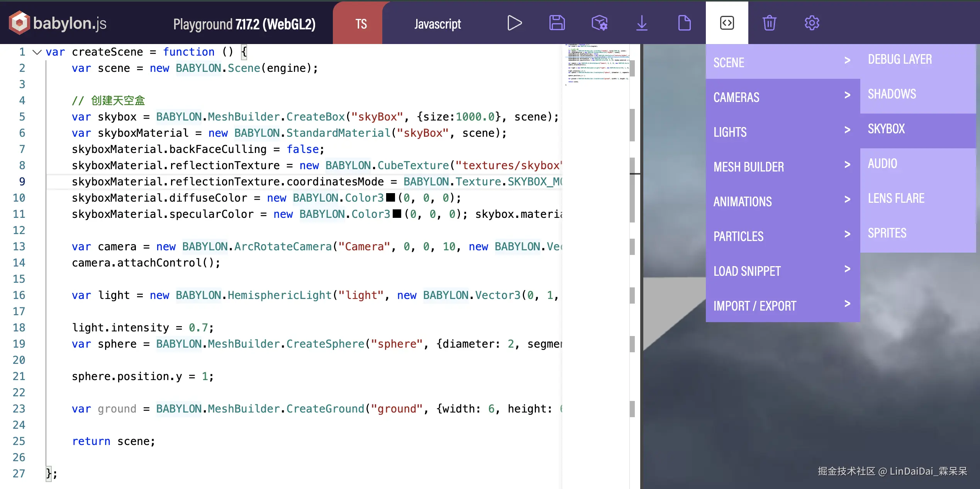Click the code minimap preview
980x489 pixels.
pyautogui.click(x=597, y=64)
